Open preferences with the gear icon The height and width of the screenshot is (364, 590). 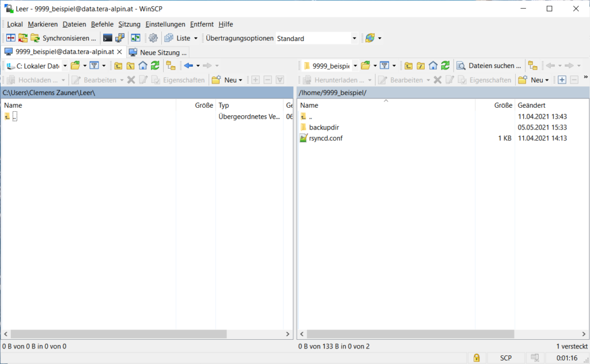pos(153,38)
